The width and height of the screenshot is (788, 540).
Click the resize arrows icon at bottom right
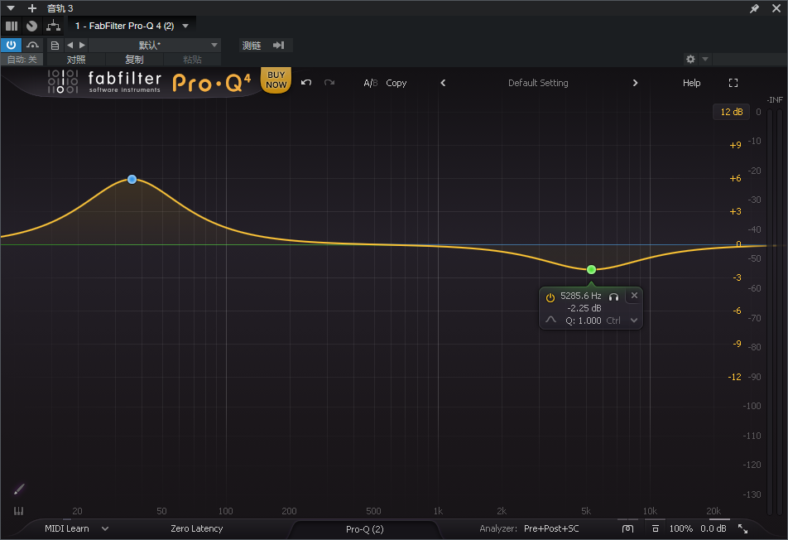click(x=743, y=528)
